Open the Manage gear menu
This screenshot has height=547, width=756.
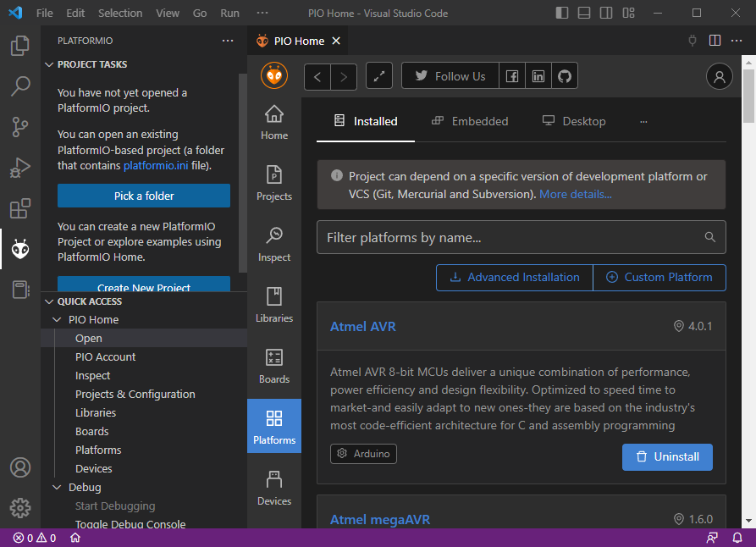tap(19, 508)
